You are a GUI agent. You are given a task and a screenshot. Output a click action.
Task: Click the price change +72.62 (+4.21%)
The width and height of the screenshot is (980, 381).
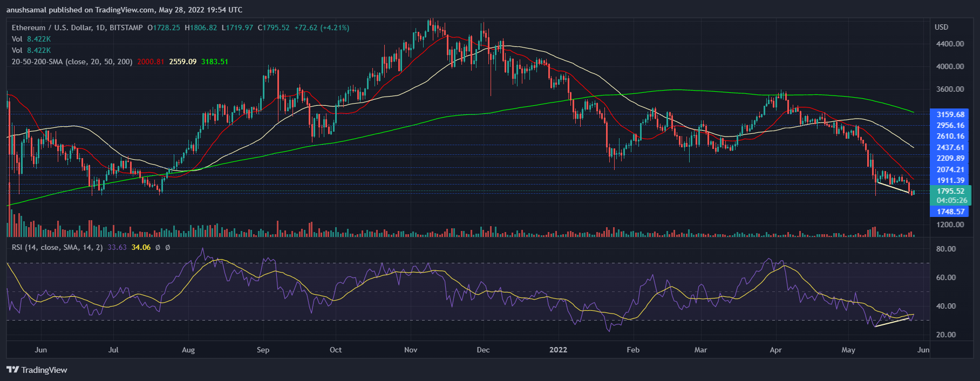(322, 28)
